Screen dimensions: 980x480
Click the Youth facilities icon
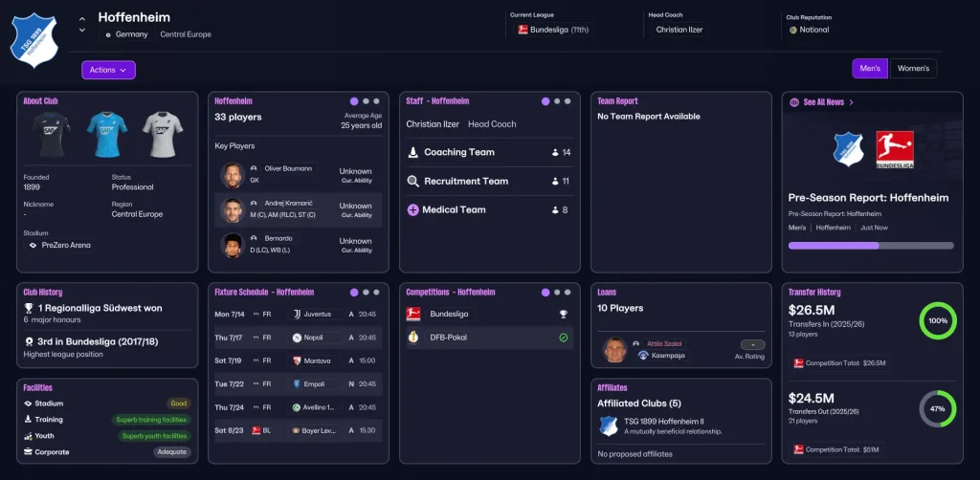[28, 436]
